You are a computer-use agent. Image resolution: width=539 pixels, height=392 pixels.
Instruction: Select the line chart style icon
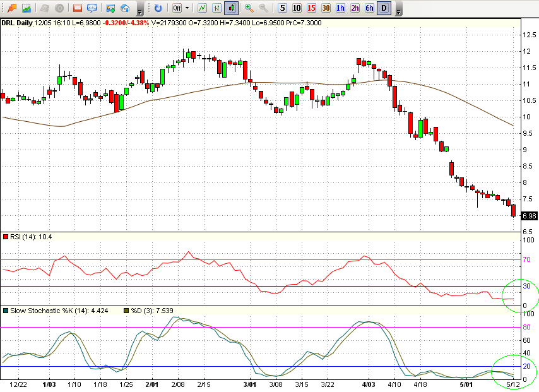tap(202, 8)
